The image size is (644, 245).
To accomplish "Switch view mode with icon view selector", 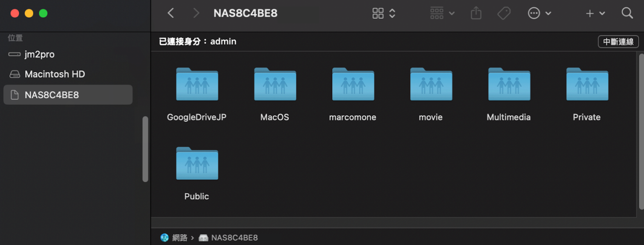I will [384, 14].
